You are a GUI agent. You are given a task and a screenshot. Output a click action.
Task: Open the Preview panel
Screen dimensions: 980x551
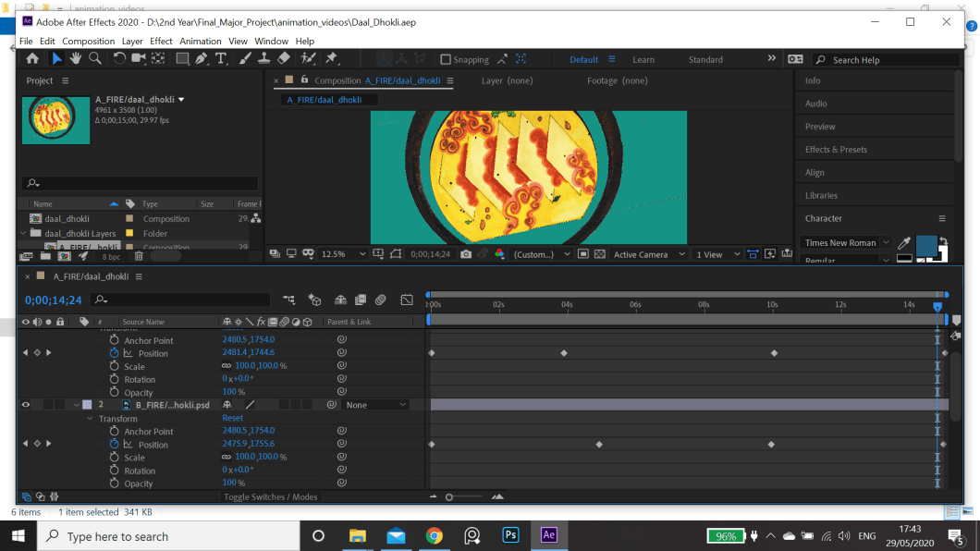pyautogui.click(x=820, y=126)
